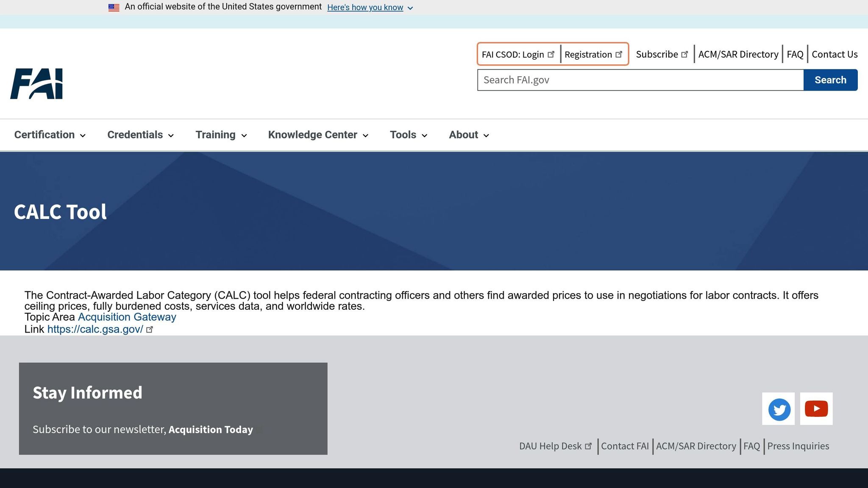
Task: Open Contact FAI footer link
Action: [625, 446]
